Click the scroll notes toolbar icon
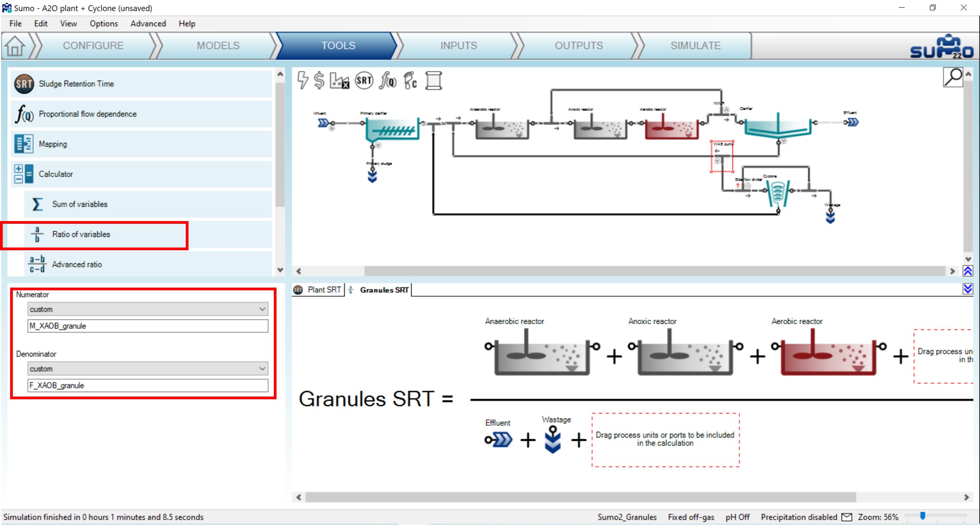This screenshot has height=525, width=980. [x=434, y=81]
